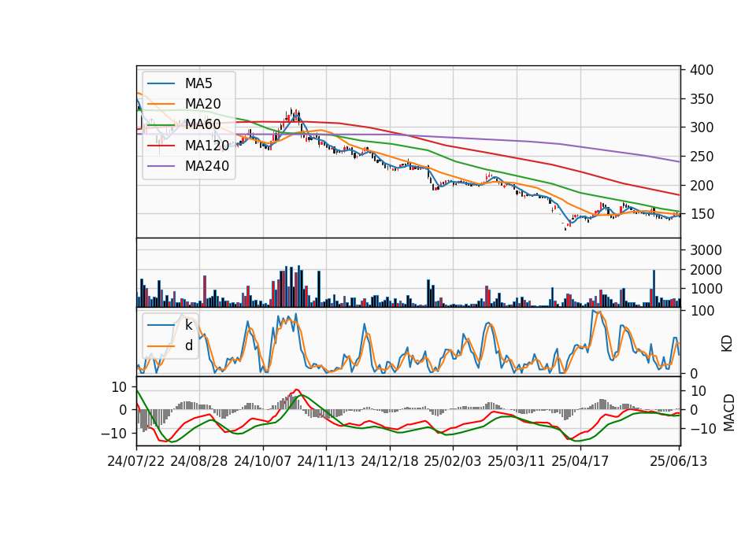Click the green MA60 legend line sample
The width and height of the screenshot is (756, 543).
pos(161,124)
